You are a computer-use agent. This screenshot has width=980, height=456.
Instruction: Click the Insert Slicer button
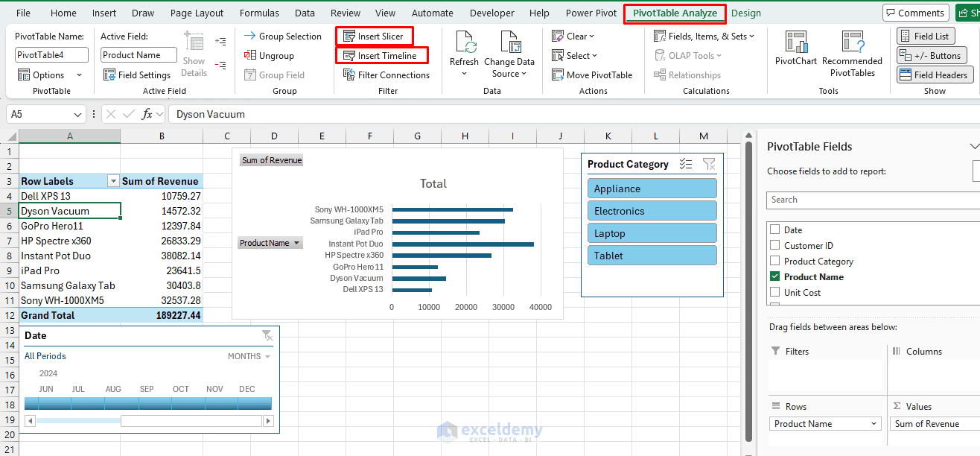click(373, 37)
